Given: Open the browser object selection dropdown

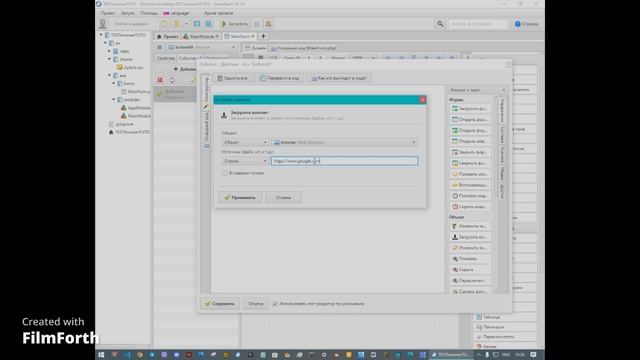Looking at the screenshot, I should click(x=344, y=142).
